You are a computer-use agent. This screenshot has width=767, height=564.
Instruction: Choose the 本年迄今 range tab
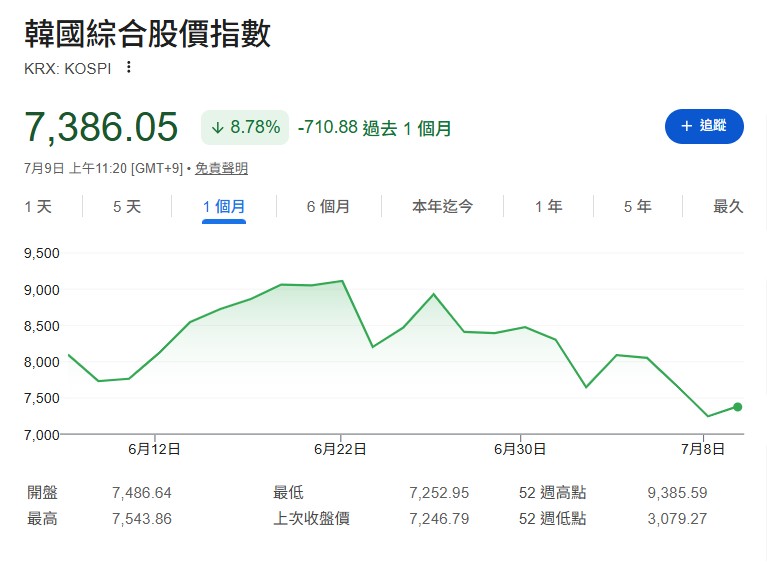pyautogui.click(x=442, y=206)
